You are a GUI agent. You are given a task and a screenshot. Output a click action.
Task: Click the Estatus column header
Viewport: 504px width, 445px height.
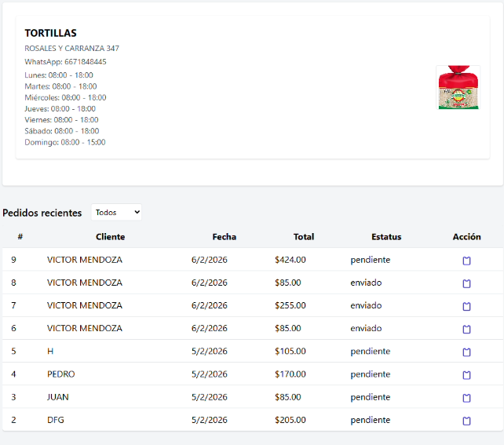[386, 236]
